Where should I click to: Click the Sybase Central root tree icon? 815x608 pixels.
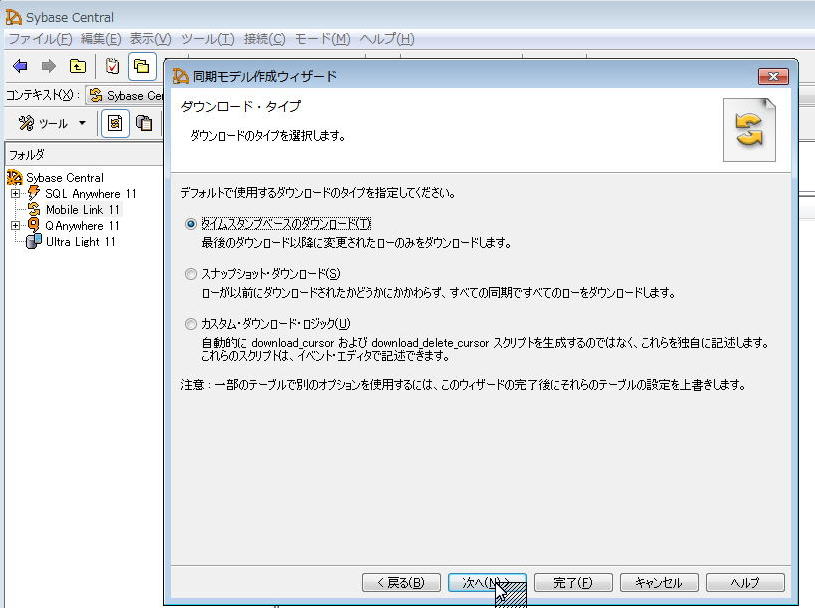pos(15,178)
